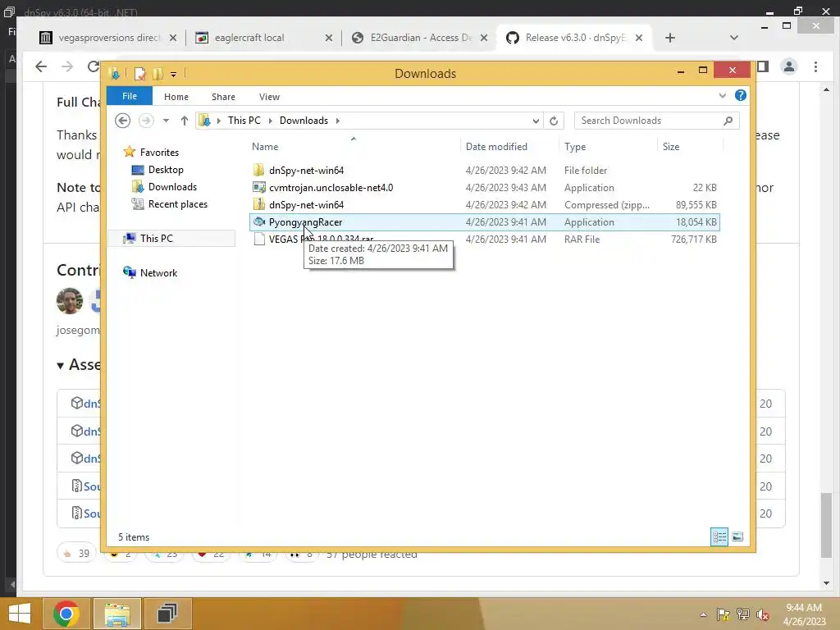Viewport: 840px width, 630px height.
Task: Refresh the Downloads folder view
Action: coord(554,121)
